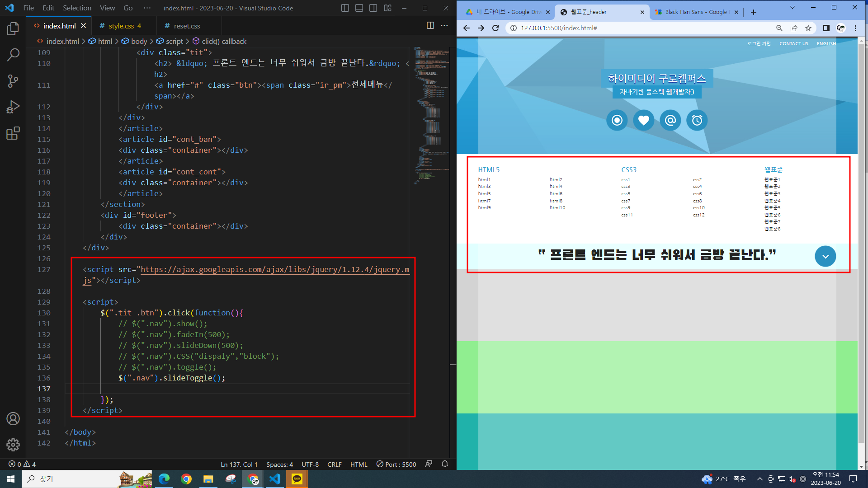This screenshot has width=868, height=488.
Task: Click the alarm clock icon on webpage
Action: pos(697,120)
